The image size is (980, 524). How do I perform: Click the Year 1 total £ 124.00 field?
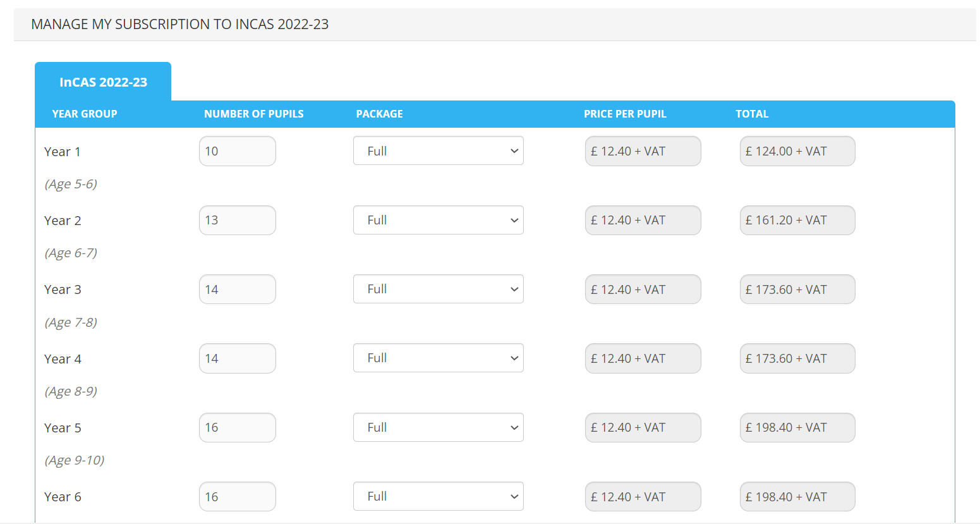click(x=797, y=151)
